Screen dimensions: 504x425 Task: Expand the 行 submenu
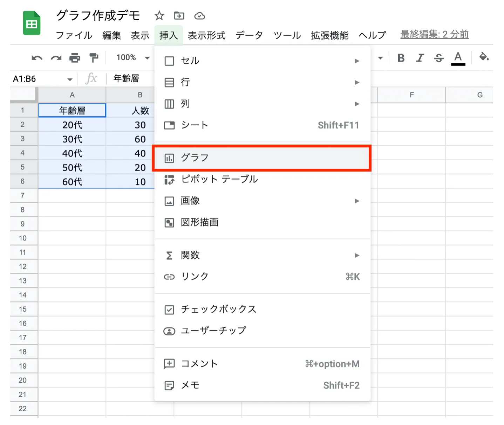tap(262, 82)
